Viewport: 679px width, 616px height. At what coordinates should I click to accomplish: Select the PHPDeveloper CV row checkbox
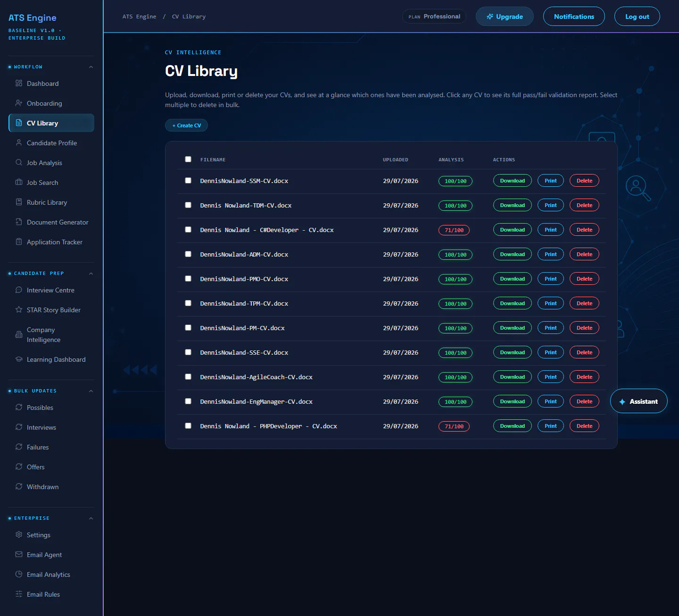pyautogui.click(x=188, y=426)
